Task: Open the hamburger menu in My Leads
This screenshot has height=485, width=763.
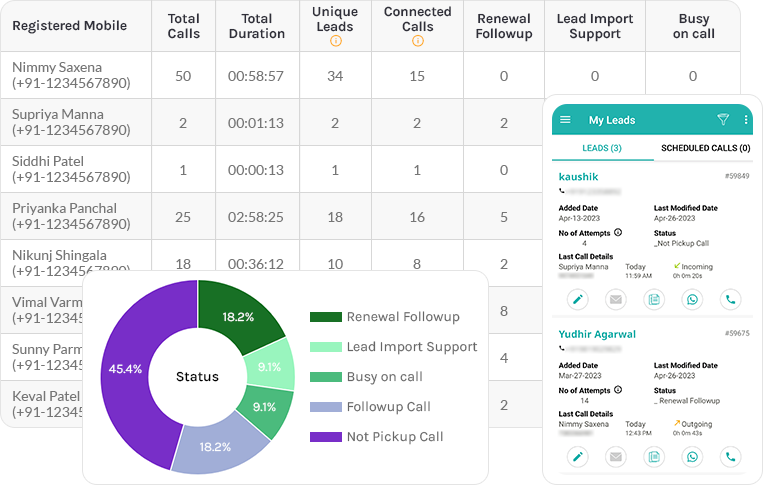Action: click(x=565, y=120)
